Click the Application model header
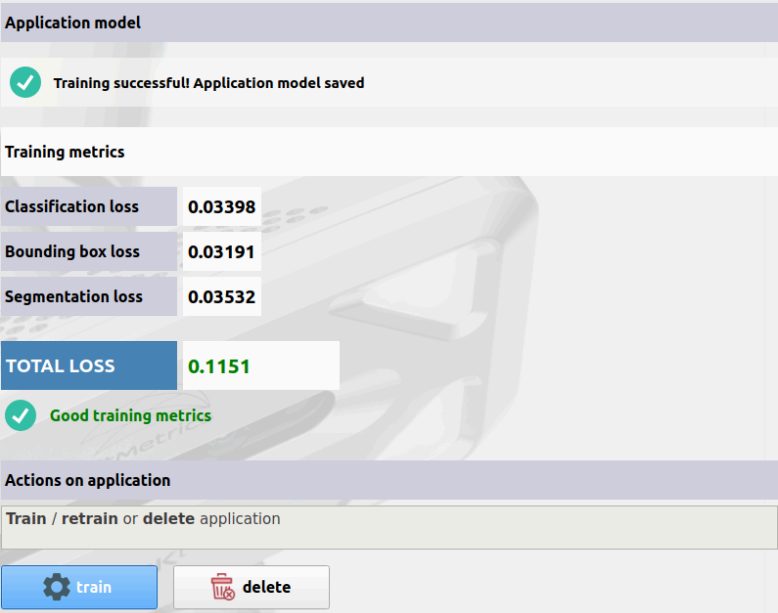778x613 pixels. [389, 23]
